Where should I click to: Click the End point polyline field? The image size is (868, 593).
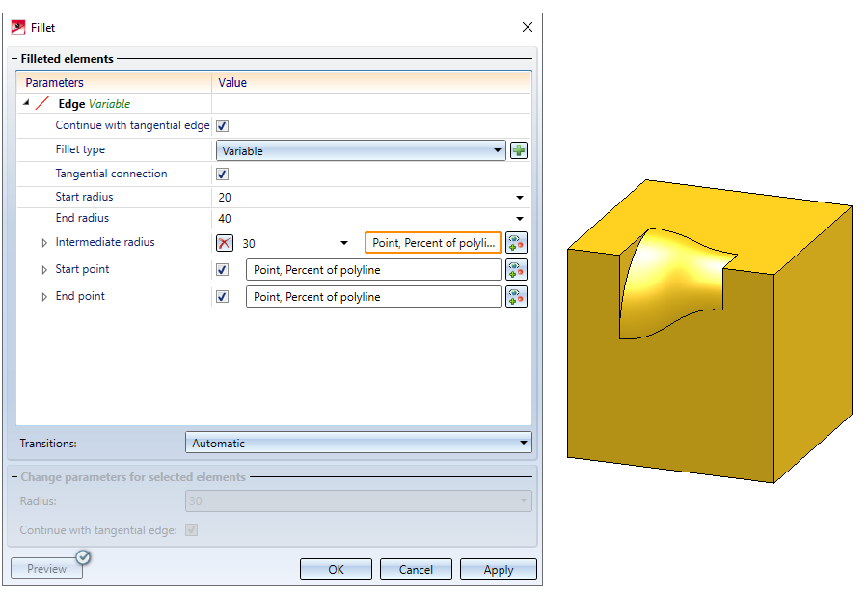[373, 297]
